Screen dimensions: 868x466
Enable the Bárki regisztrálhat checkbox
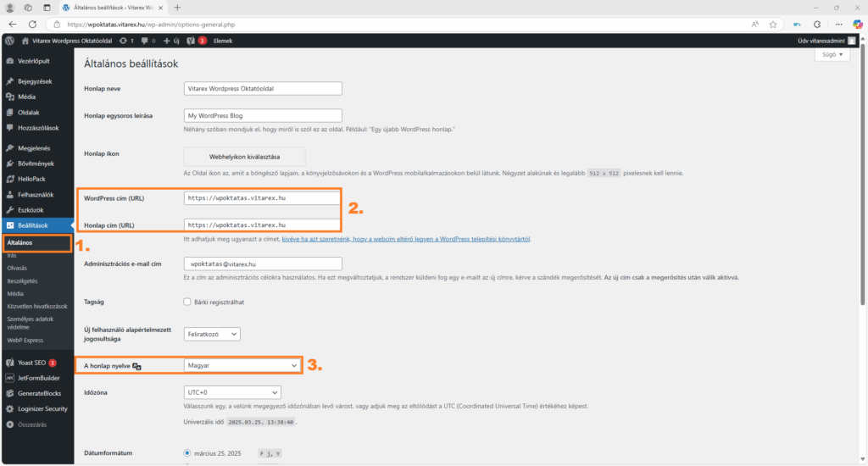pyautogui.click(x=187, y=302)
